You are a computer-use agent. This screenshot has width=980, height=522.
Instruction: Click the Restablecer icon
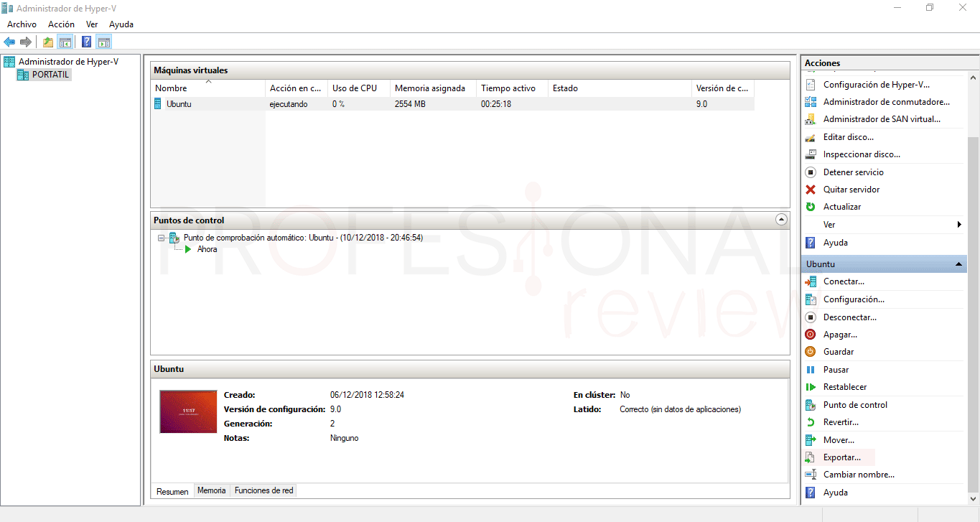coord(811,387)
